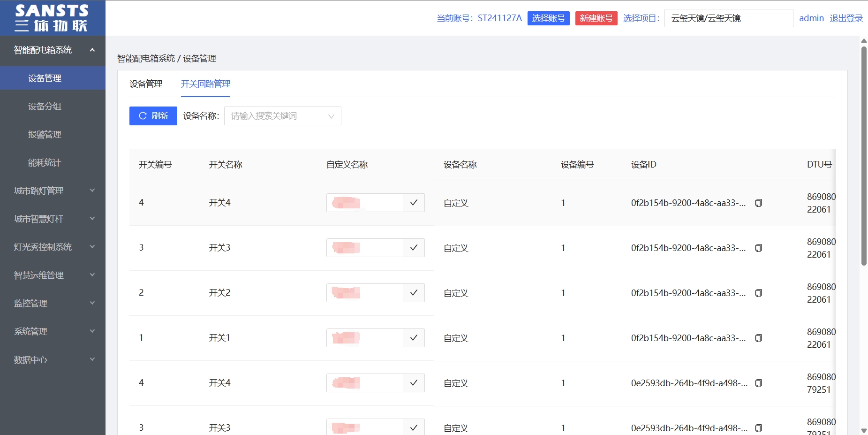Screen dimensions: 868x435
Task: Click the custom name field in first 开关4 row
Action: 365,203
